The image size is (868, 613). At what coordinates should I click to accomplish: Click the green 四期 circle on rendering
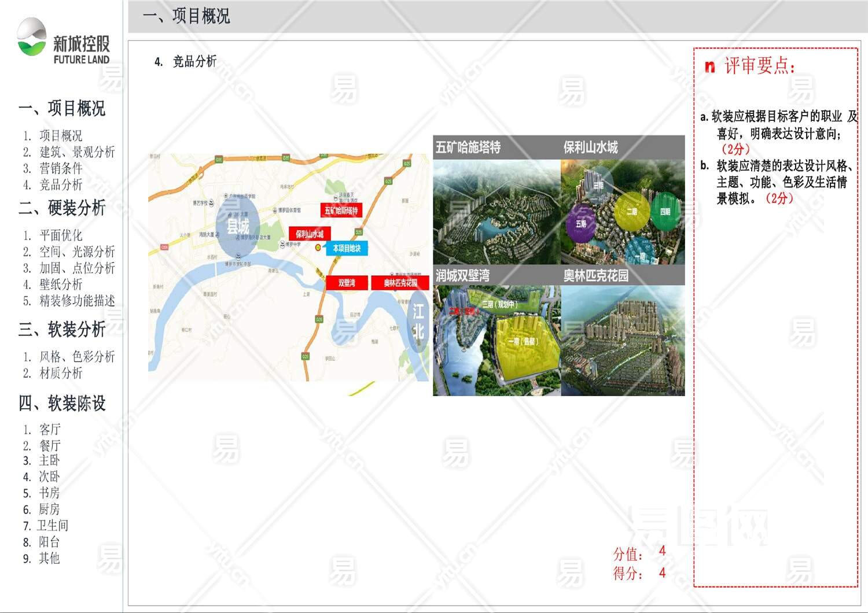665,211
